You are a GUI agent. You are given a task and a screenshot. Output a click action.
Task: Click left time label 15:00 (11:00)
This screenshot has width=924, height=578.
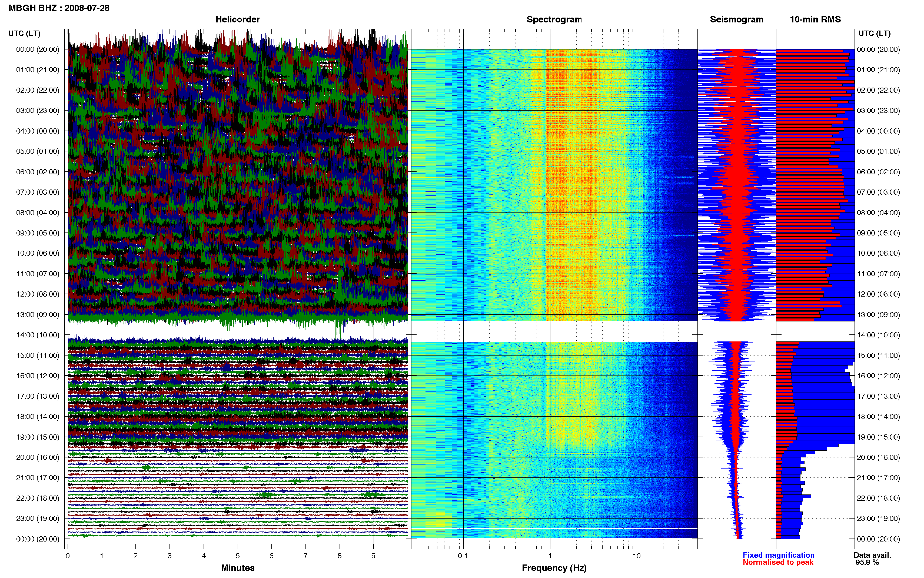pos(38,356)
